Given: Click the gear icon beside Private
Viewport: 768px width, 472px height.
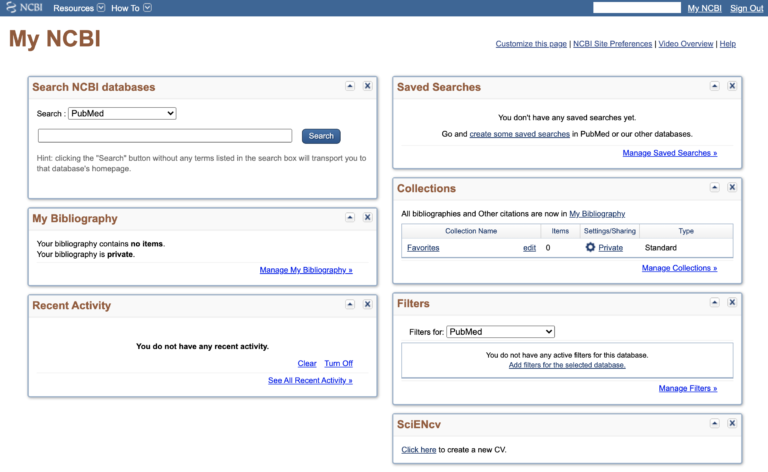Looking at the screenshot, I should pos(590,247).
